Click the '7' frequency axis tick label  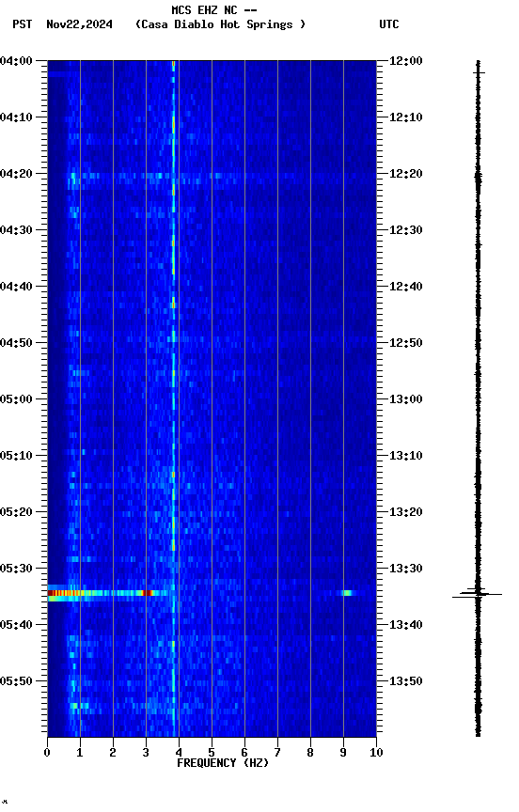(277, 753)
